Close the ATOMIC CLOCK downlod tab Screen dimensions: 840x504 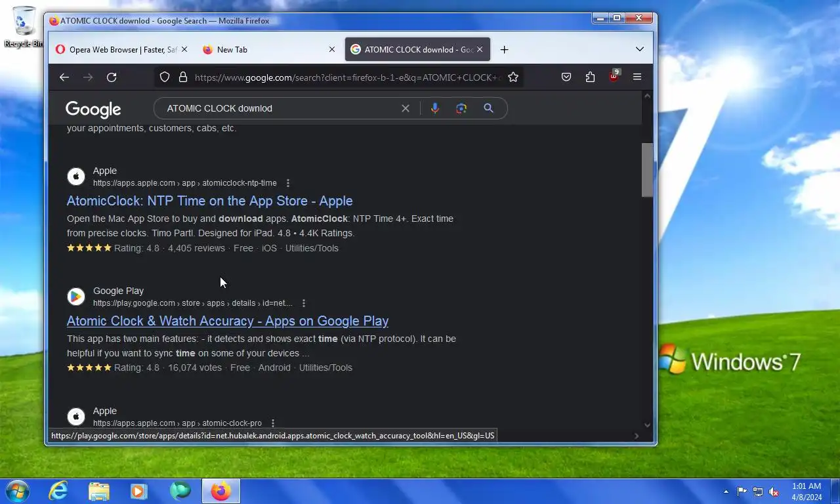click(x=480, y=49)
